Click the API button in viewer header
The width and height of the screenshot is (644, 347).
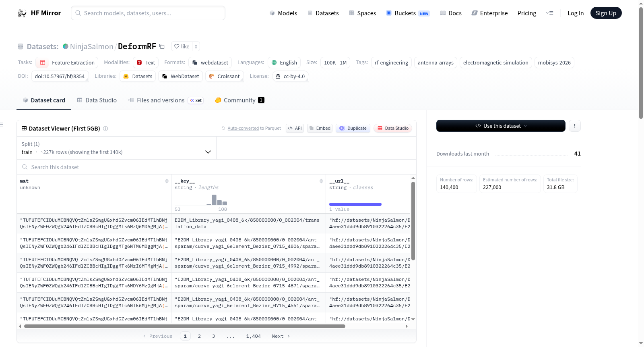(x=295, y=129)
